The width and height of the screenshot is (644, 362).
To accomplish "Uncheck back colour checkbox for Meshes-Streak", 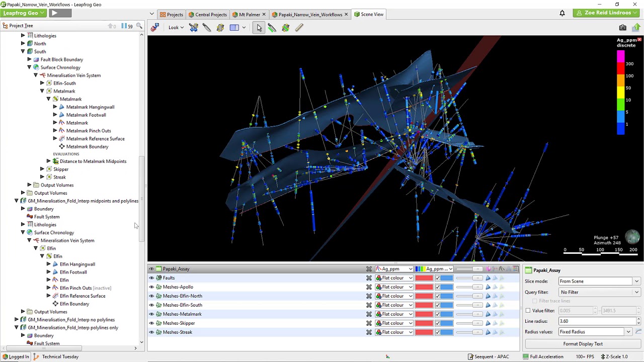I will 437,332.
